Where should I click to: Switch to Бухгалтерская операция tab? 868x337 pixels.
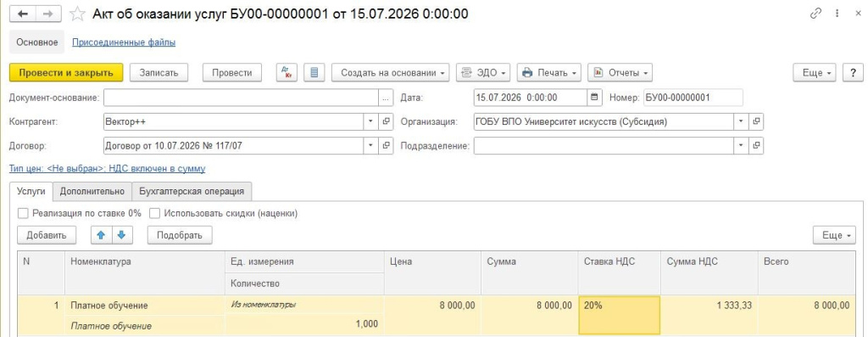[x=192, y=191]
